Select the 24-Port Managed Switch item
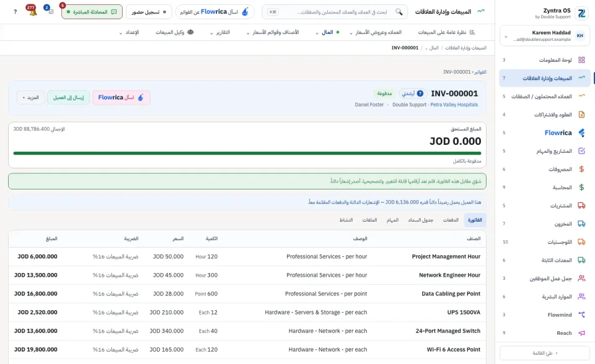595x364 pixels. coord(447,331)
